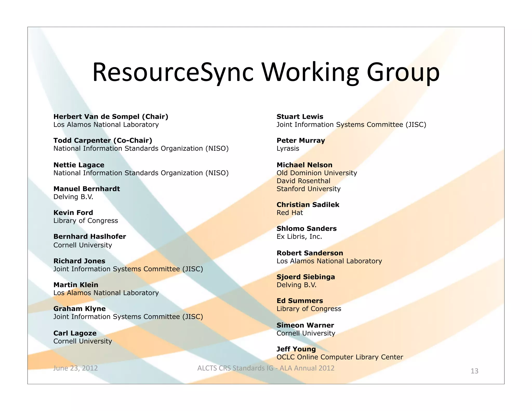Image resolution: width=532 pixels, height=411 pixels.
Task: Select the 'David Rosenthal' line
Action: pyautogui.click(x=303, y=181)
